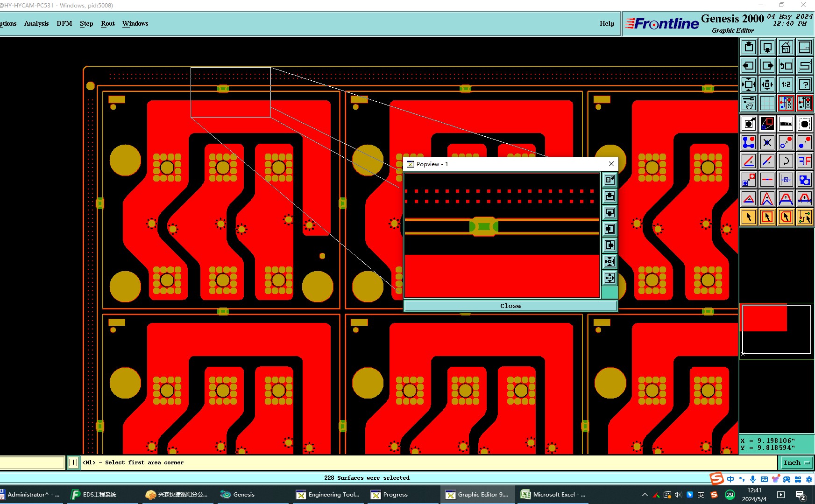
Task: Toggle the black-dot traffic light snap icon
Action: point(805,103)
